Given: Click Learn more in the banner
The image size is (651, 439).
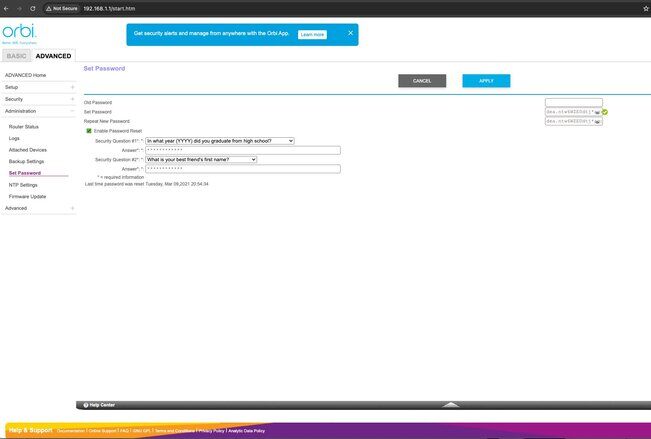Looking at the screenshot, I should [x=312, y=34].
